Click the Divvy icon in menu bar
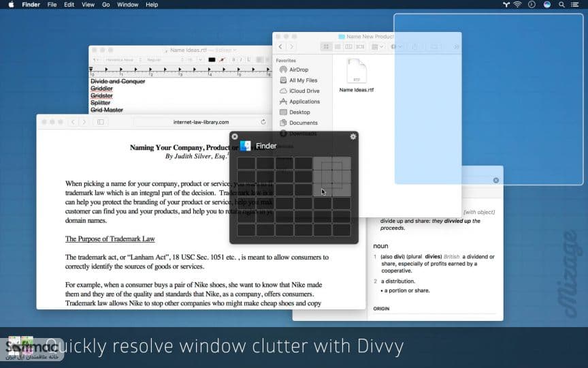The height and width of the screenshot is (368, 588). click(x=506, y=5)
